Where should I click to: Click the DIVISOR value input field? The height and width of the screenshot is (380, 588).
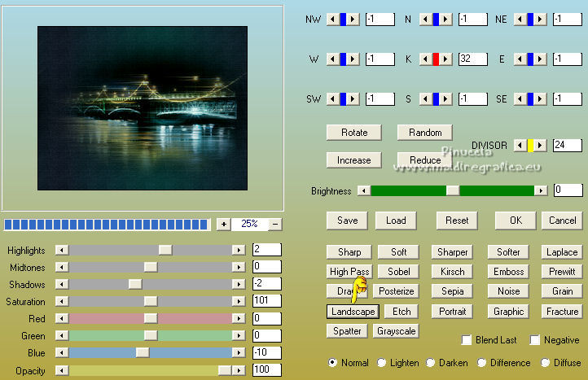568,145
